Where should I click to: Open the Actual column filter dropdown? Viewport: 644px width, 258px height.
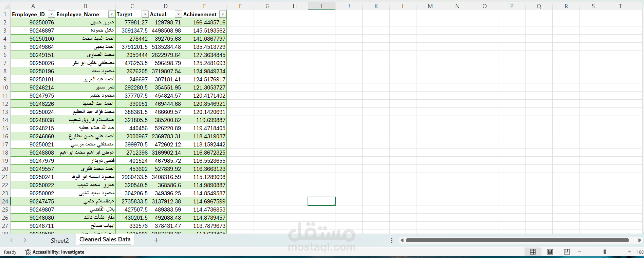tap(178, 14)
